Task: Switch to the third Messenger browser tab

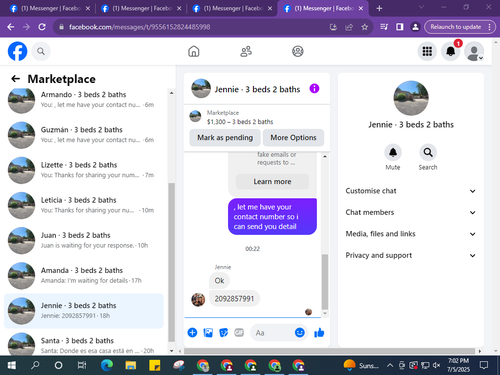Action: [232, 8]
